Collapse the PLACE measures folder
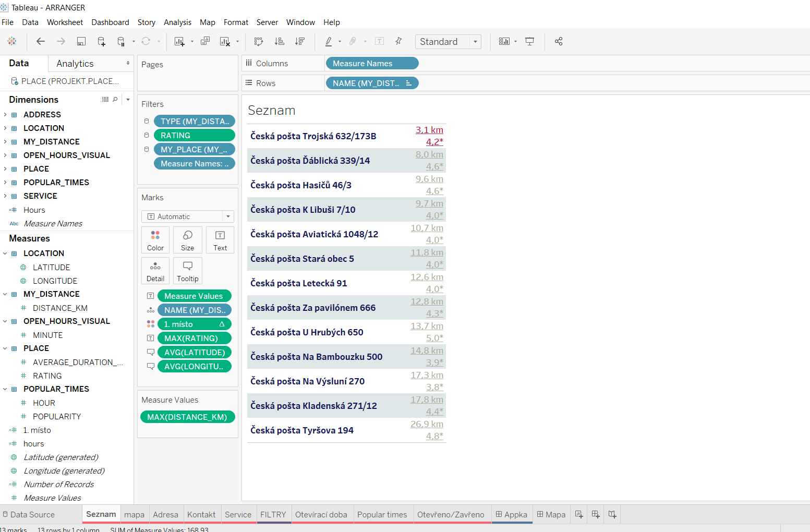This screenshot has width=810, height=532. [5, 348]
